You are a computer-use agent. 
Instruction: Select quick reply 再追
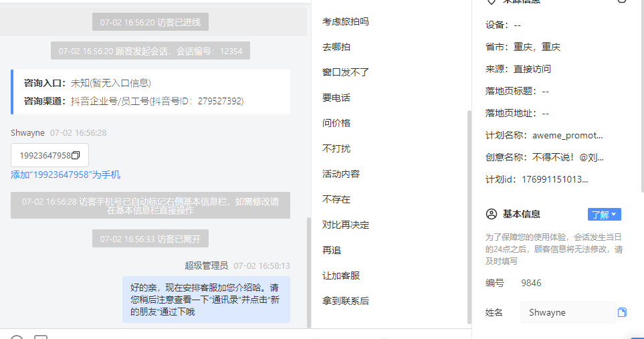332,250
